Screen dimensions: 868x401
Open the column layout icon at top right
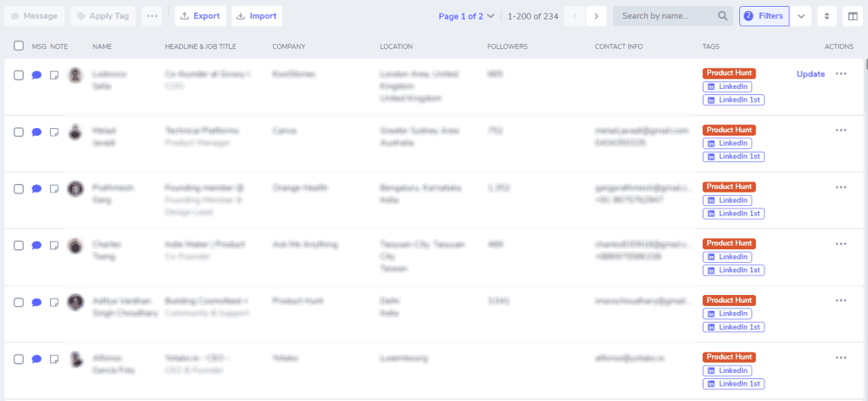[853, 16]
